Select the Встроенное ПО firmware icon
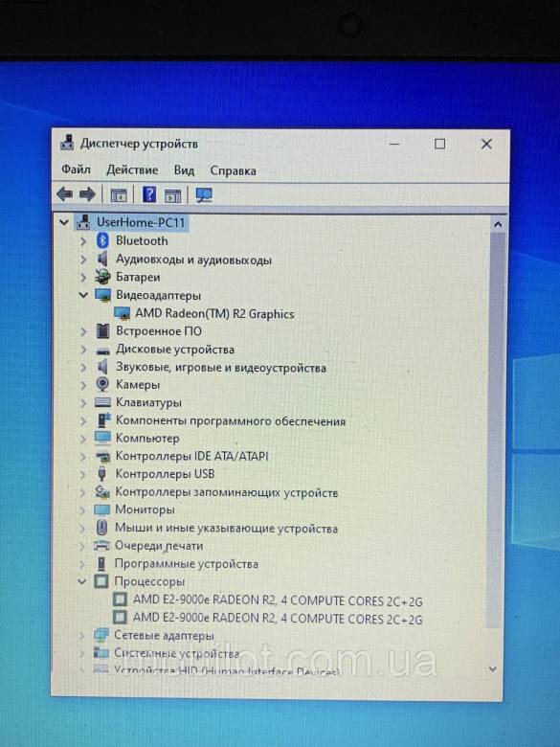Screen dimensions: 560x747 click(102, 330)
